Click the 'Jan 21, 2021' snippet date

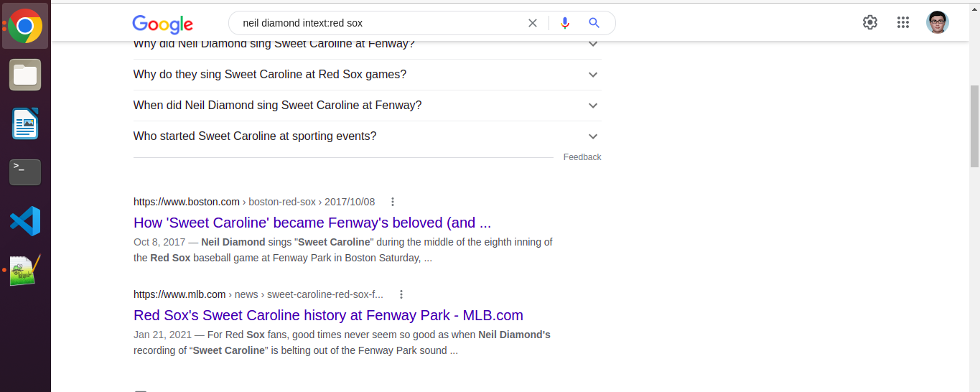pos(162,335)
